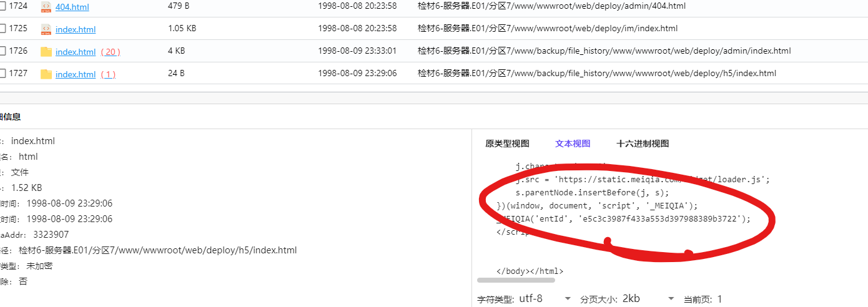Switch to 原类型视图 tab
868x307 pixels.
click(x=507, y=144)
